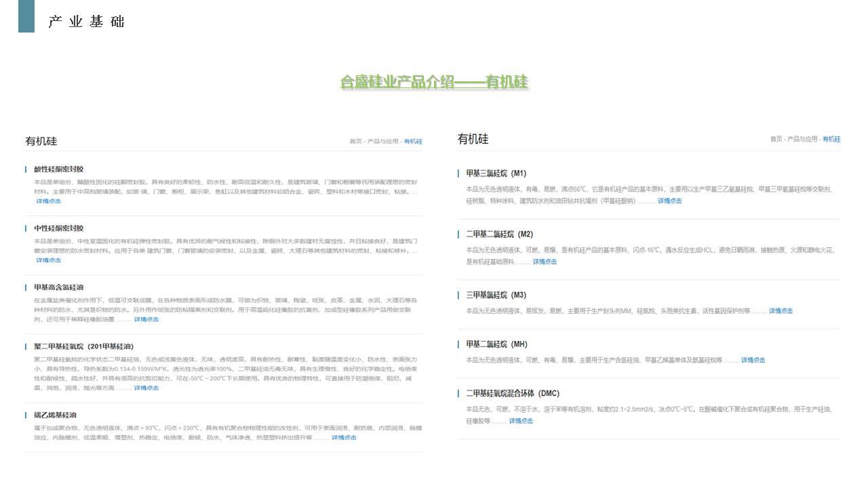Open 详情点击 link for 酸性硅酮密封胶
The height and width of the screenshot is (488, 868).
click(x=49, y=201)
